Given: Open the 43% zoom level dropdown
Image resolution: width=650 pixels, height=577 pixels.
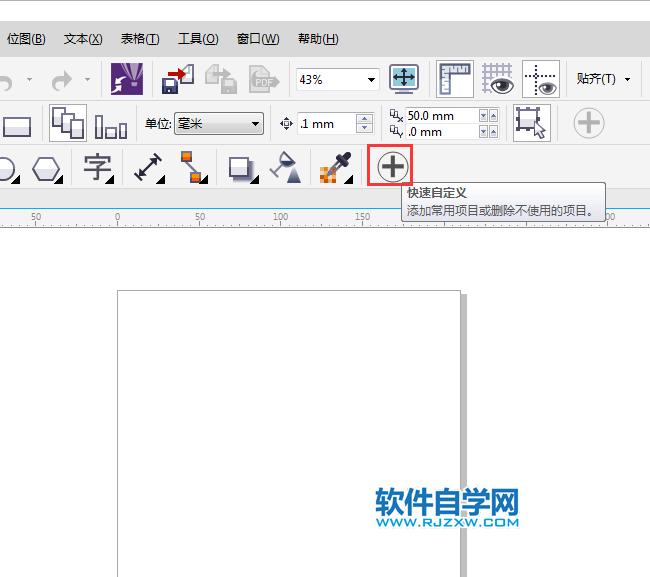Looking at the screenshot, I should click(371, 80).
